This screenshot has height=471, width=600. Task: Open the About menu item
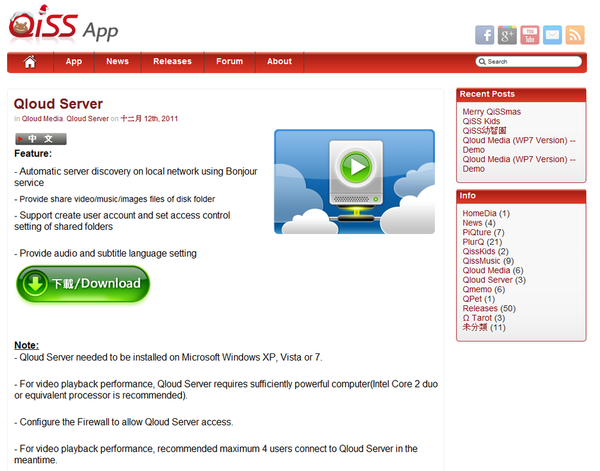tap(279, 62)
